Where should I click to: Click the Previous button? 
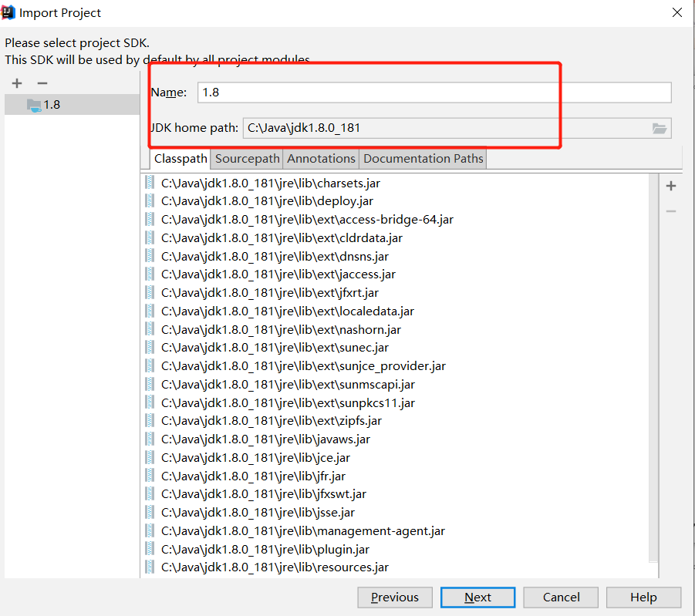(395, 597)
